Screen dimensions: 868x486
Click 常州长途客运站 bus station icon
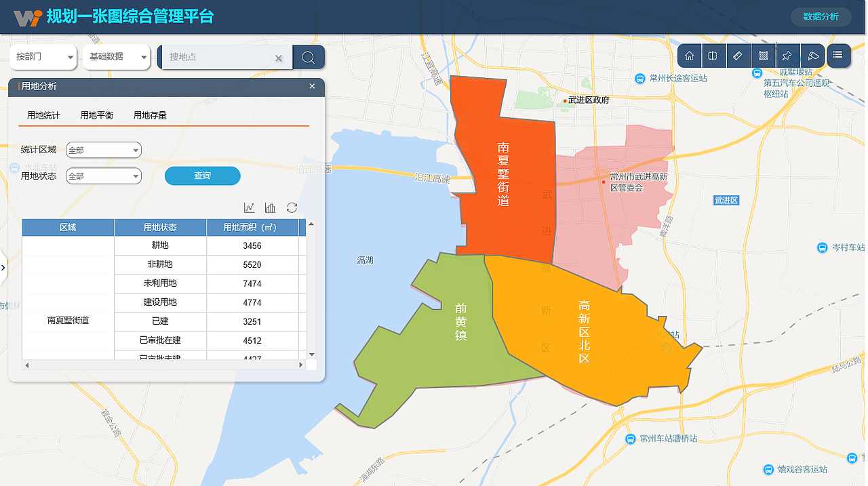coord(639,79)
